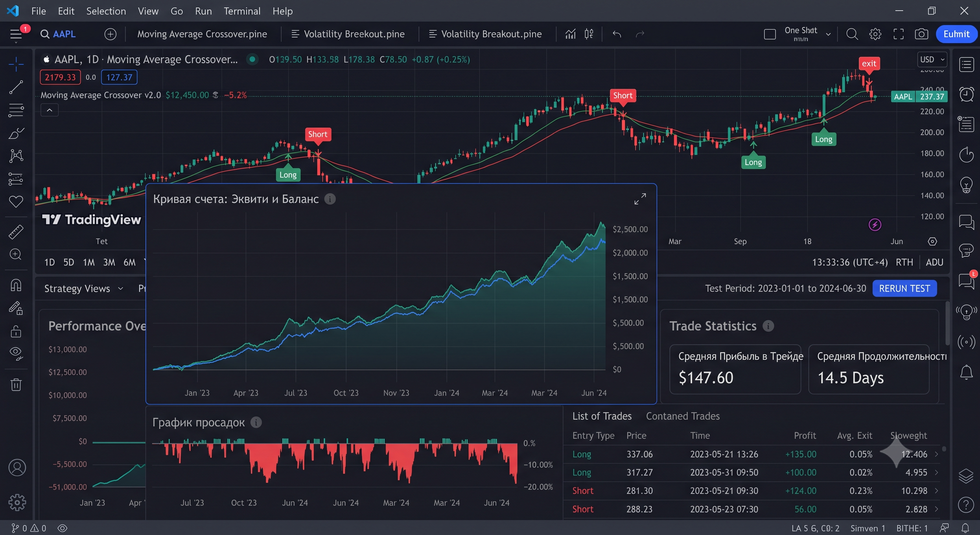Open chart time axis settings icon
The width and height of the screenshot is (980, 535).
932,241
